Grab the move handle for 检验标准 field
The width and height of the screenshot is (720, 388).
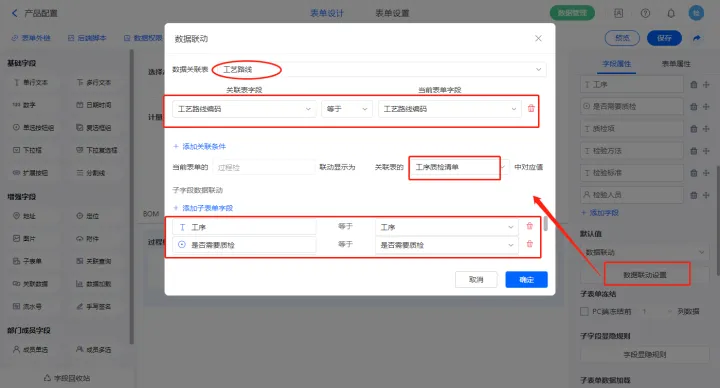(706, 173)
